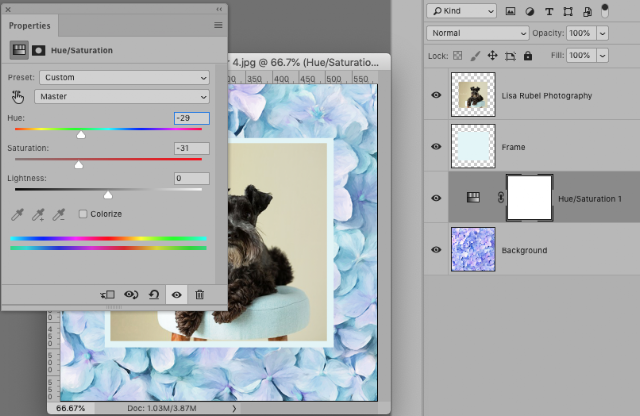
Task: Click the Doc: 1.03M/3.87M status text
Action: click(162, 408)
